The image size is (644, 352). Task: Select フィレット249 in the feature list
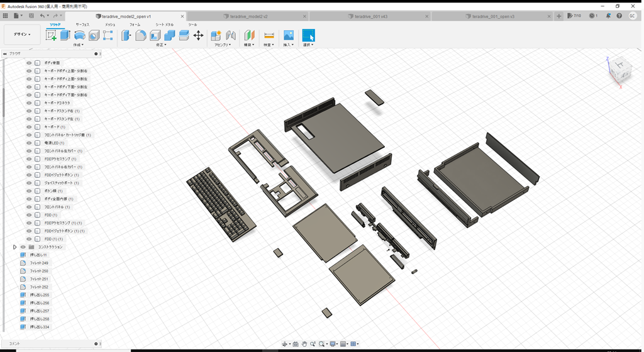tap(39, 263)
